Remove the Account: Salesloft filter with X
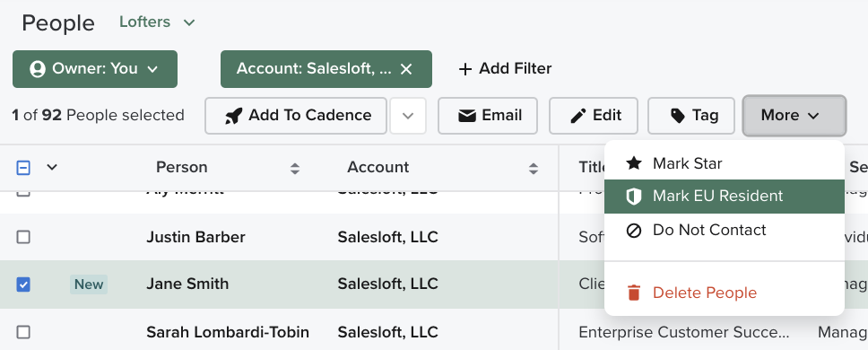This screenshot has width=868, height=350. (406, 69)
